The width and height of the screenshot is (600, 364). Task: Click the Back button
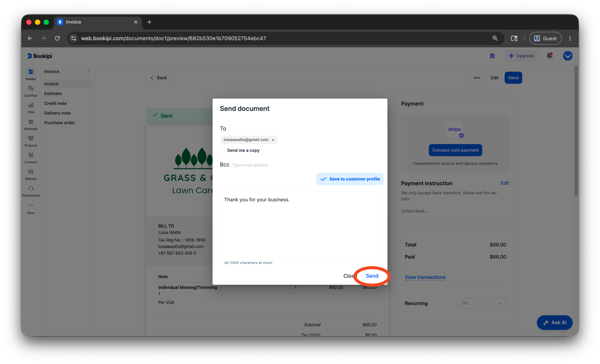coord(159,78)
